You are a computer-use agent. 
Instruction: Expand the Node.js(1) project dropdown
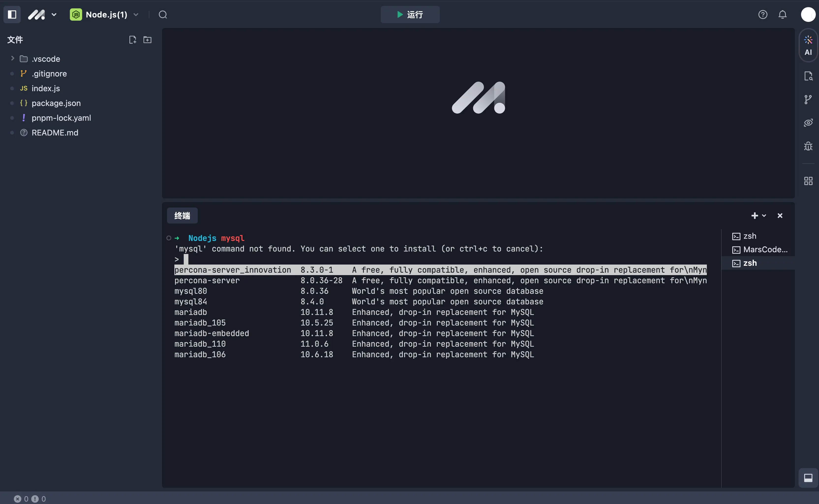136,15
